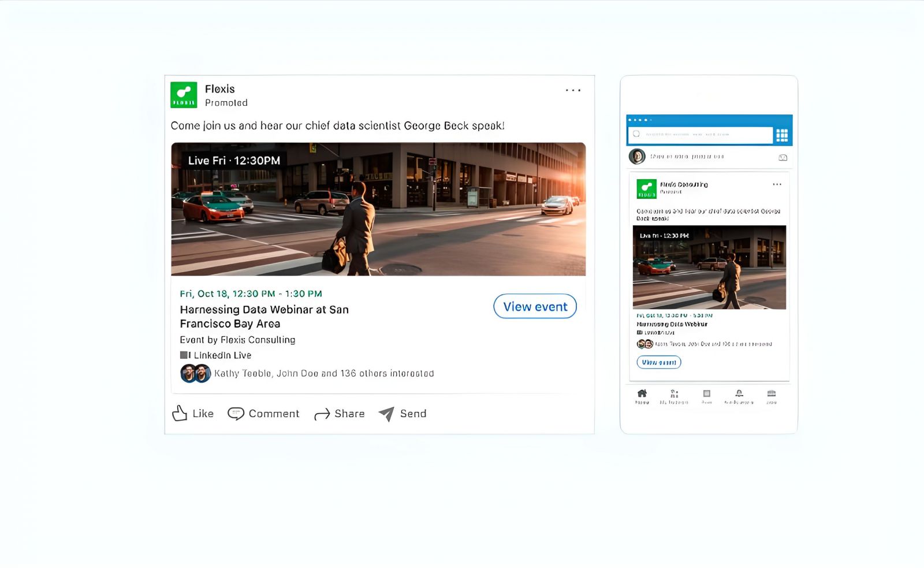Screen dimensions: 924x568
Task: Click the My Network icon in mobile nav
Action: tap(674, 393)
